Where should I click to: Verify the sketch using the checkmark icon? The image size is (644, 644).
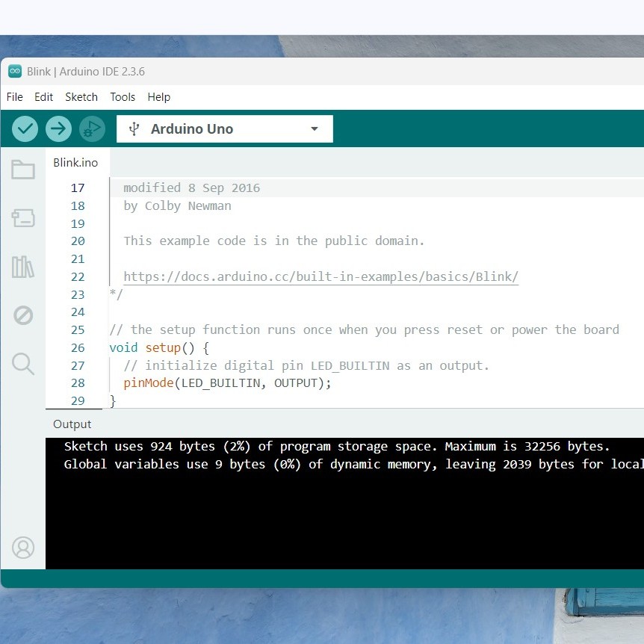point(25,129)
